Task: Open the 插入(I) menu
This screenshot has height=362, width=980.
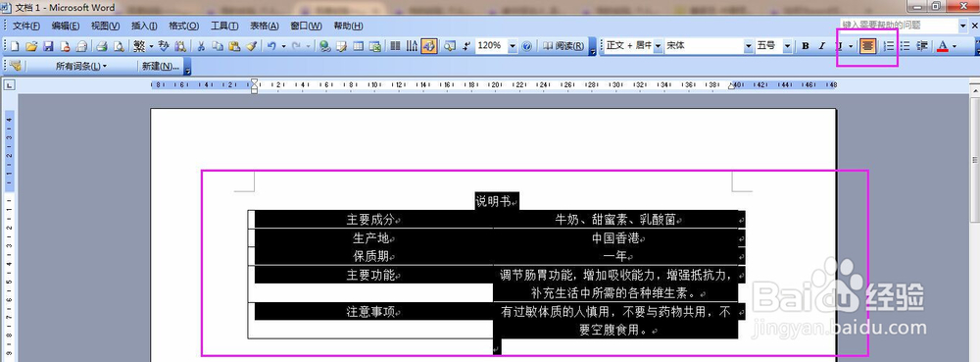Action: (144, 26)
